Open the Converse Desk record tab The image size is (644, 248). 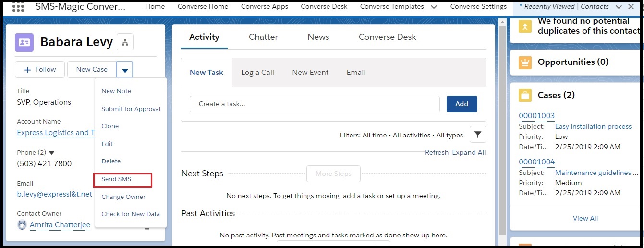(387, 37)
